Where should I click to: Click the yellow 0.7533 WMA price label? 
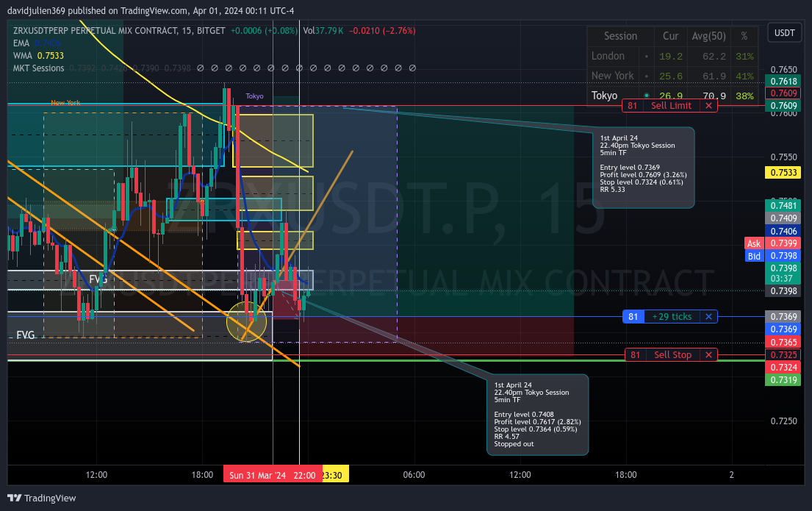pos(783,173)
